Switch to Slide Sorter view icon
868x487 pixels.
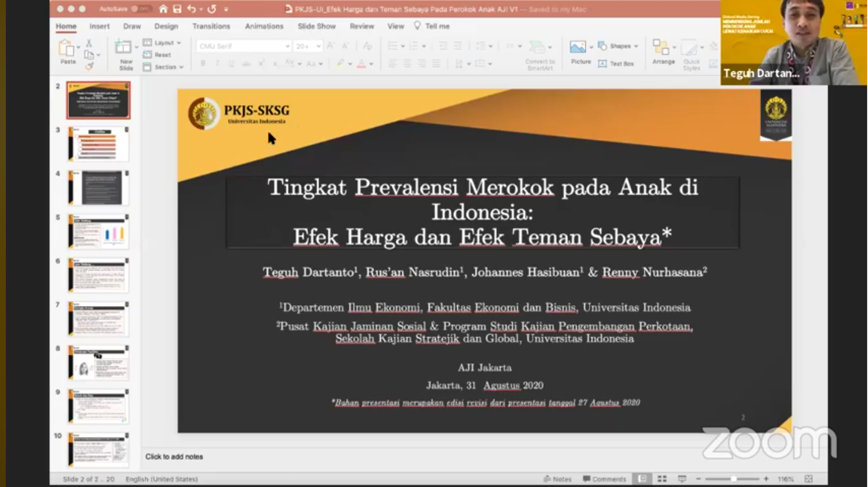coord(662,478)
